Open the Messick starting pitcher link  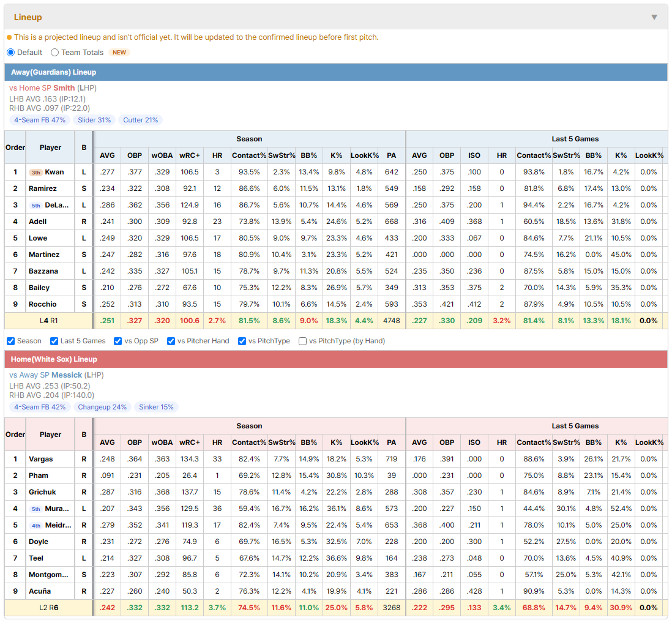67,375
